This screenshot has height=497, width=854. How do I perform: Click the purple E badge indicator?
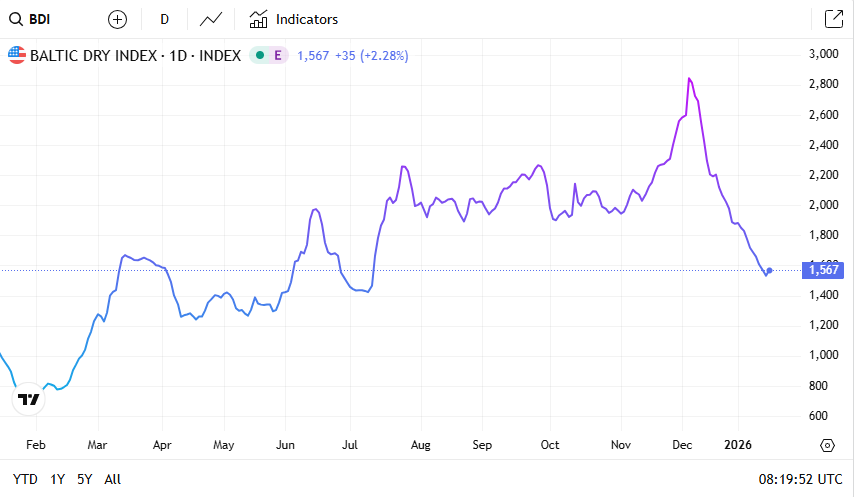278,55
